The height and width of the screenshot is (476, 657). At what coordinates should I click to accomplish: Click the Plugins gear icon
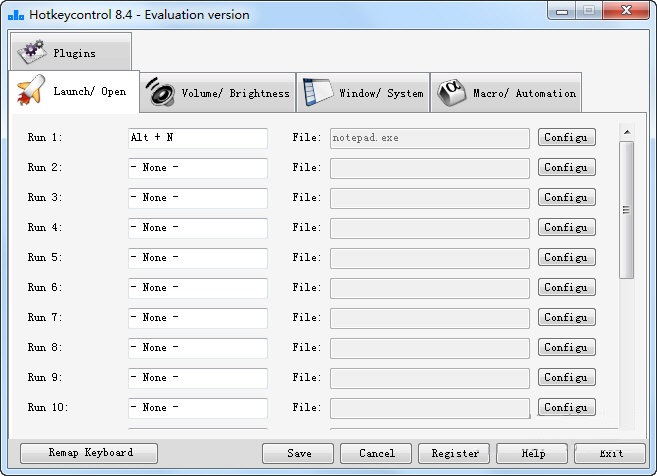pos(31,51)
